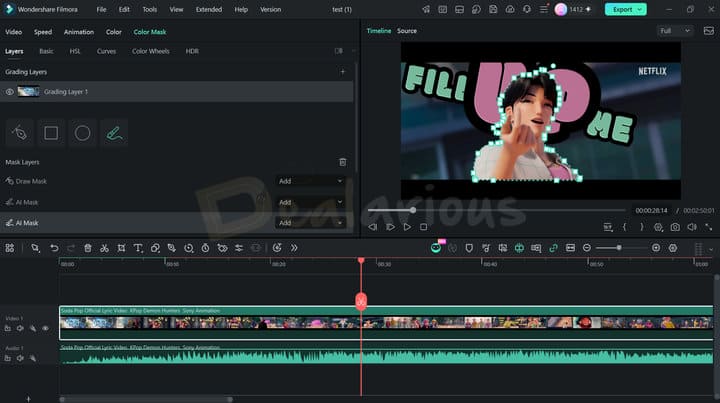Stop the preview playback
This screenshot has width=720, height=403.
pos(423,227)
